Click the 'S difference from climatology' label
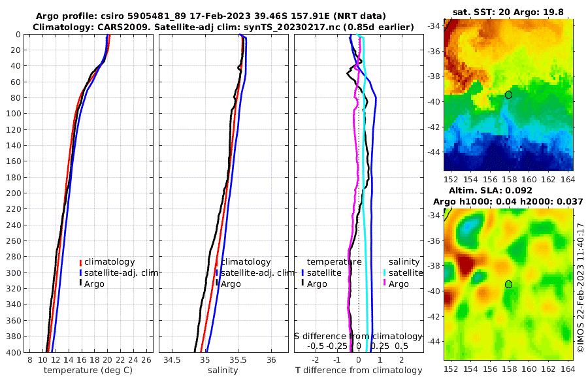This screenshot has height=379, width=588. click(x=358, y=337)
